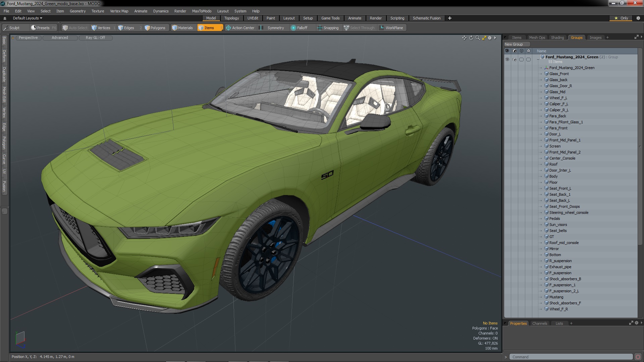Select the Glass_Front item in the list
The width and height of the screenshot is (644, 362).
point(559,74)
